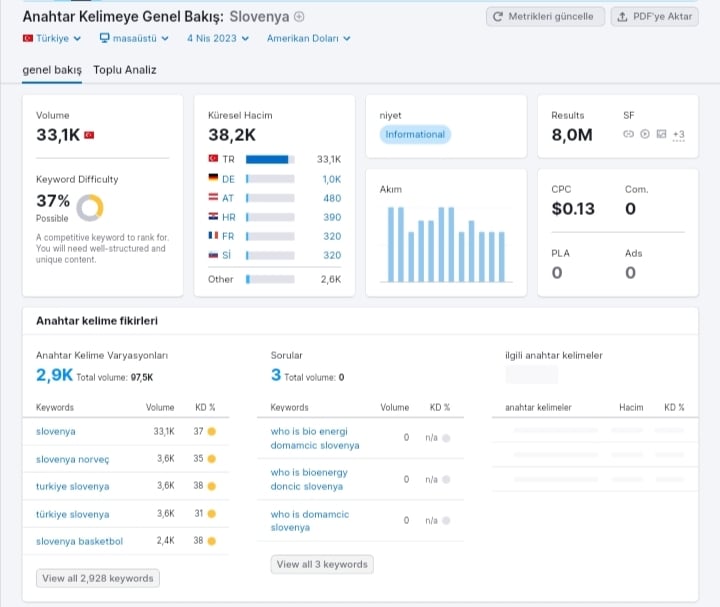
Task: Open the Türkiye country dropdown
Action: coord(52,39)
